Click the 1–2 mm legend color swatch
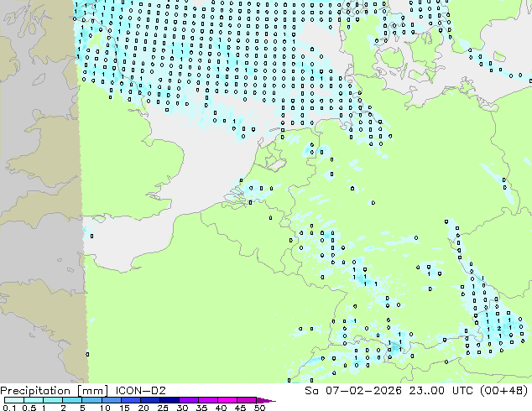The height and width of the screenshot is (411, 532). click(x=53, y=400)
